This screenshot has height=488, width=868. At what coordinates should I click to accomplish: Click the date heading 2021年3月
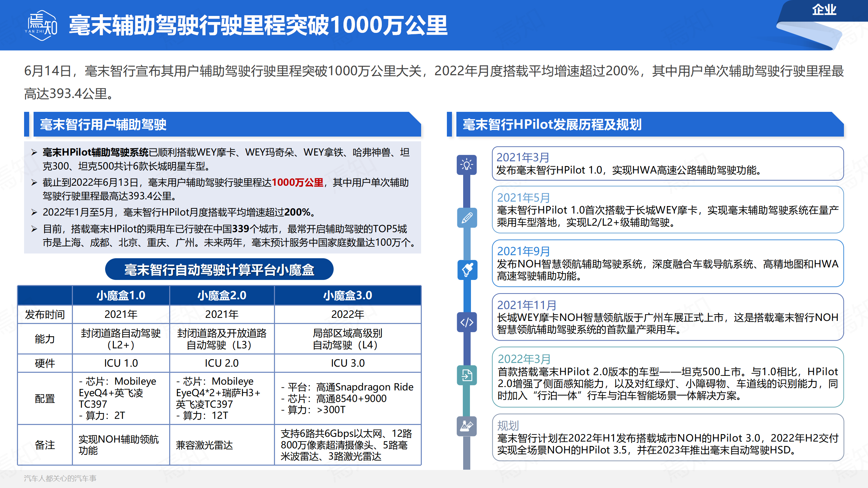522,158
